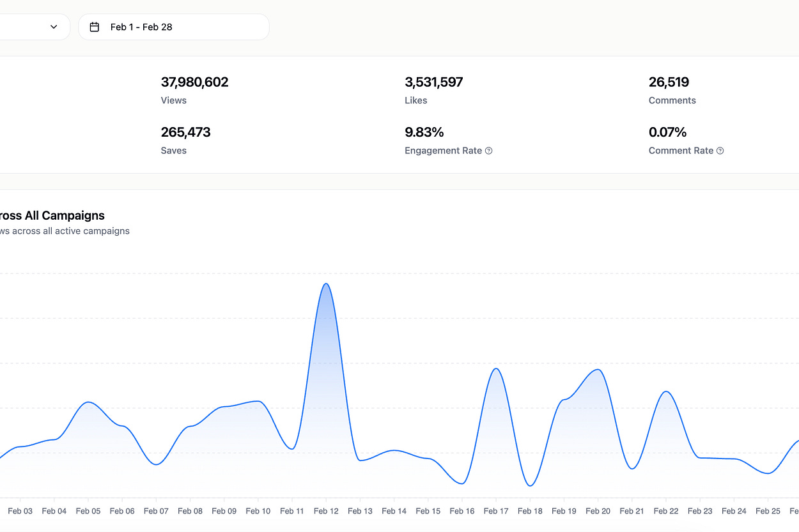Viewport: 799px width, 532px height.
Task: Click the calendar icon in date picker
Action: click(x=95, y=27)
